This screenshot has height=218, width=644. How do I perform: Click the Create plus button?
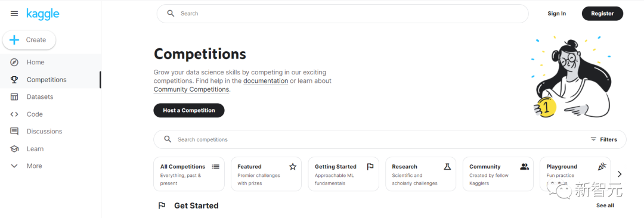(29, 40)
